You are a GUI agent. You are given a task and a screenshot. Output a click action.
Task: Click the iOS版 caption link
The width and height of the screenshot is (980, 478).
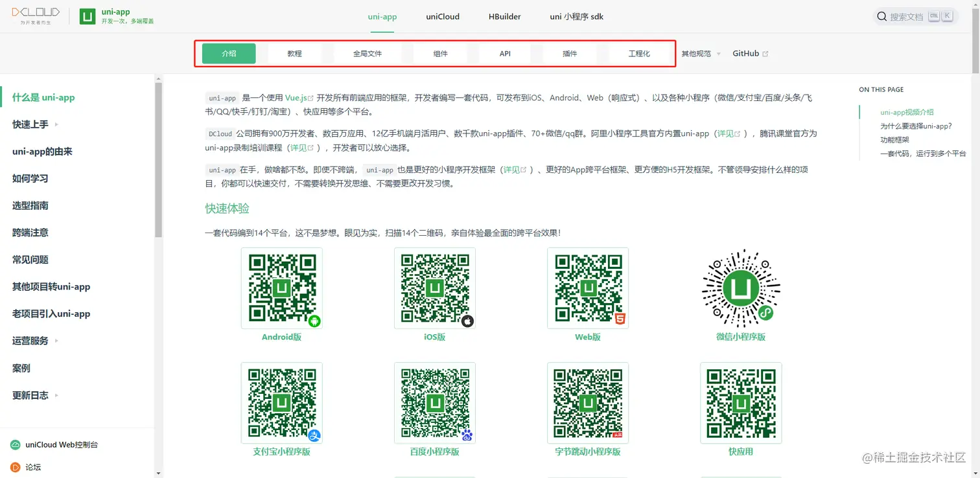point(435,337)
